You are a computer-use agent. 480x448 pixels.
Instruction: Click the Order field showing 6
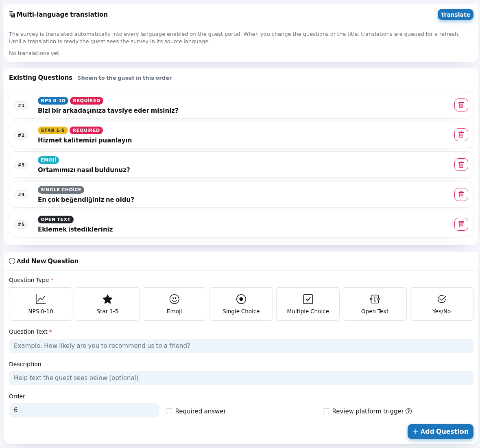pos(84,410)
